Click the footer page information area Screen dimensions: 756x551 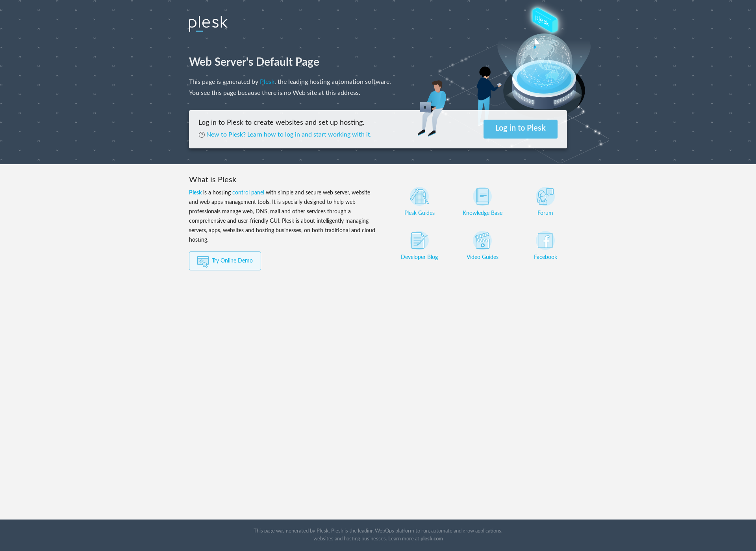[378, 534]
